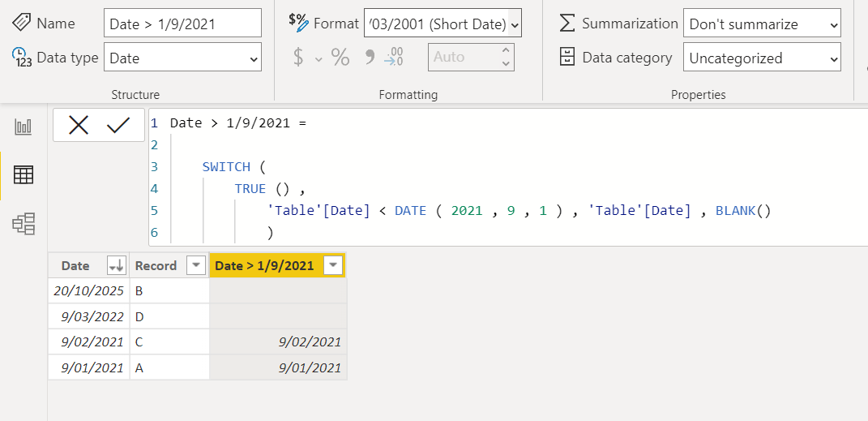The height and width of the screenshot is (421, 868).
Task: Click the Name tag icon
Action: pyautogui.click(x=22, y=24)
